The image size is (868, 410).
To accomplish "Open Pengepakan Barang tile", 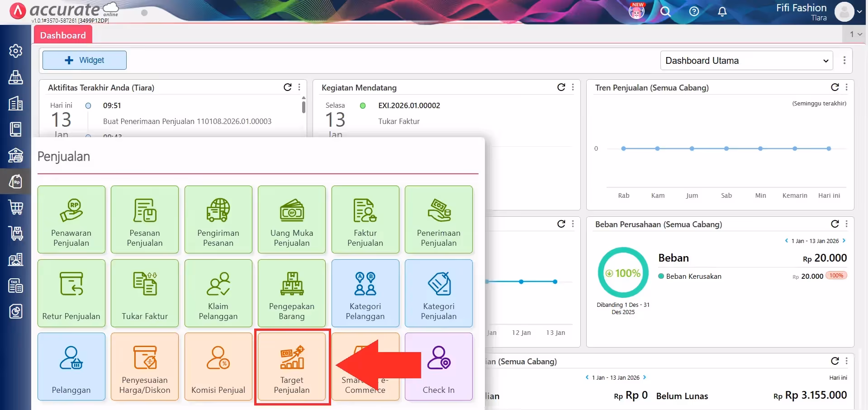I will 292,293.
